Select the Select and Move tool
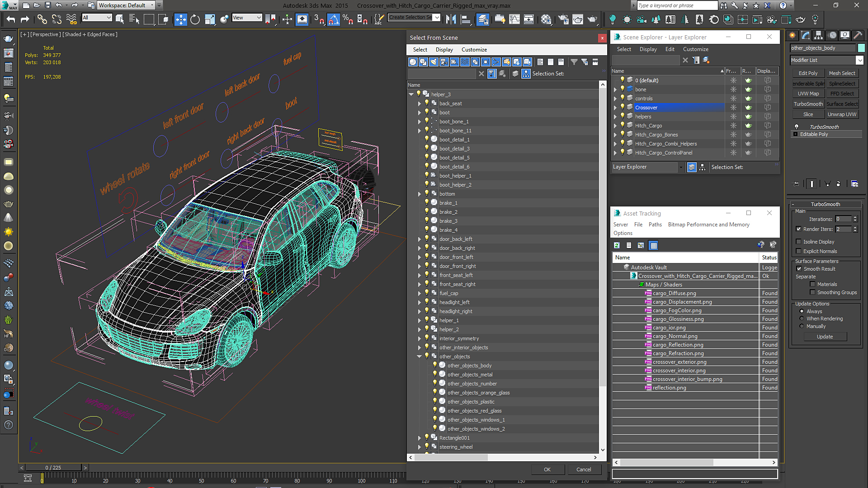Image resolution: width=868 pixels, height=488 pixels. (180, 19)
